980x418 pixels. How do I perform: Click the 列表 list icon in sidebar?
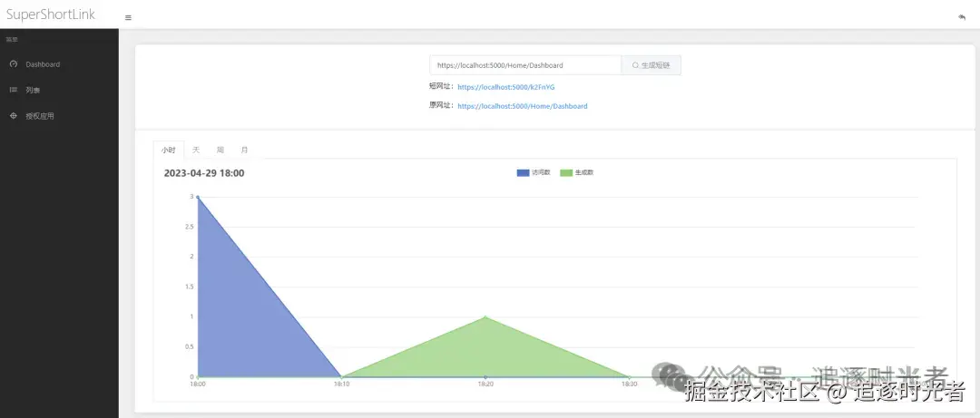point(13,90)
